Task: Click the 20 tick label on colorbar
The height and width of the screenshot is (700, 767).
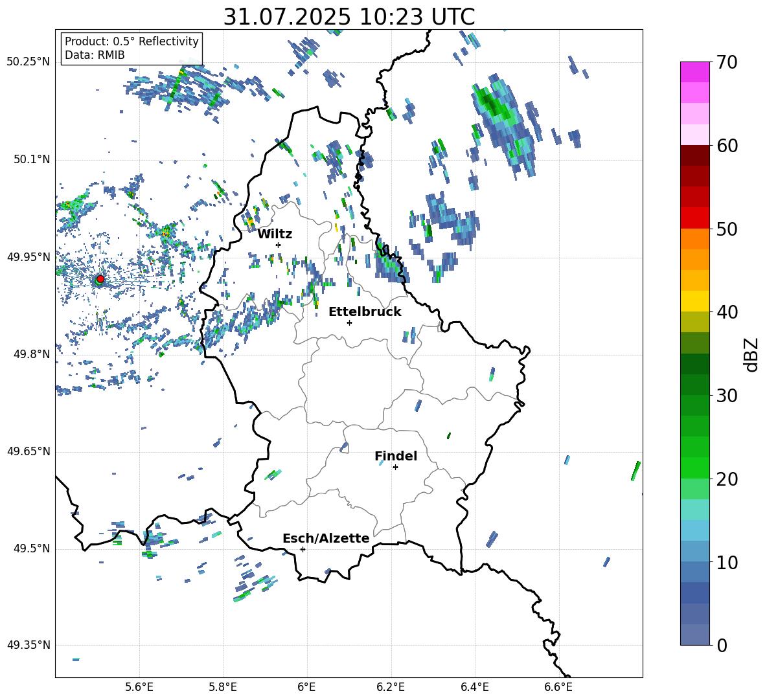Action: [x=727, y=479]
